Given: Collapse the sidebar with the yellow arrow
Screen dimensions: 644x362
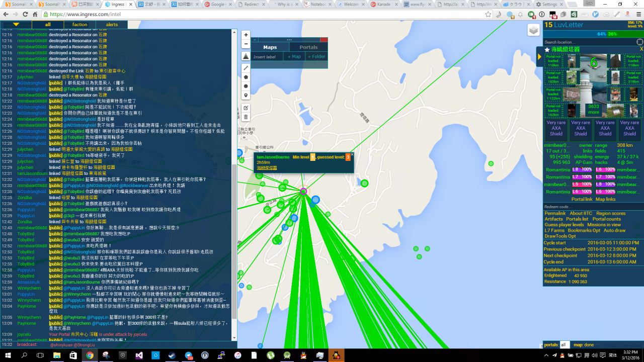Looking at the screenshot, I should tap(539, 57).
